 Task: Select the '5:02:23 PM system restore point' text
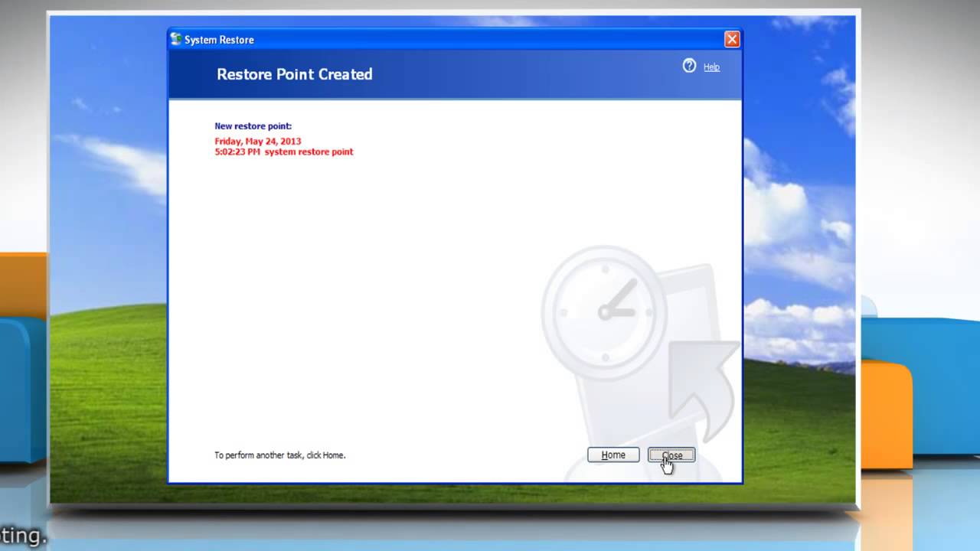click(284, 152)
